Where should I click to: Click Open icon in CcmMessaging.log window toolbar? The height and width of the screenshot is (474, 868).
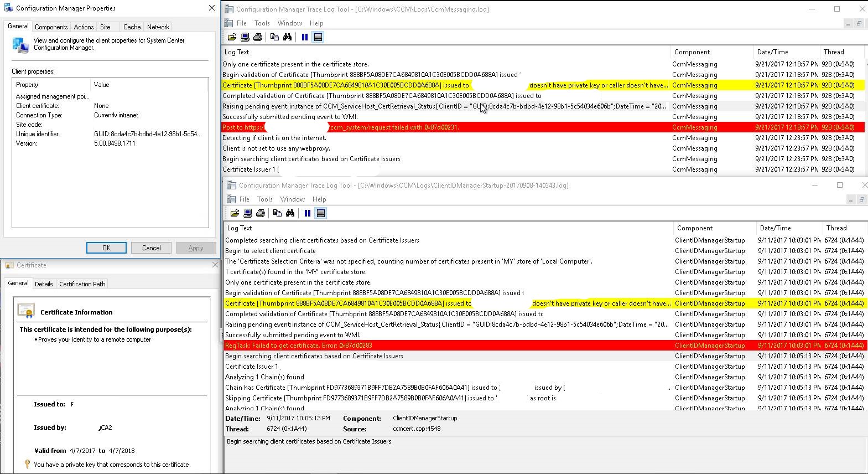[x=232, y=37]
